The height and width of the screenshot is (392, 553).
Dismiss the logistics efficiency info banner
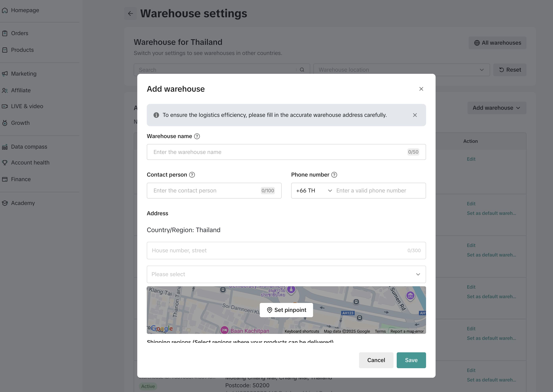[x=415, y=115]
